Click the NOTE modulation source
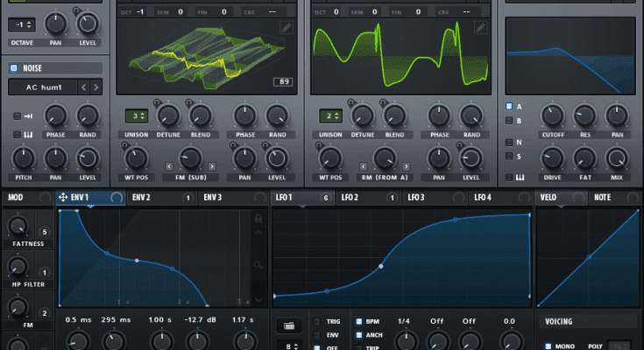The width and height of the screenshot is (644, 350). point(602,198)
